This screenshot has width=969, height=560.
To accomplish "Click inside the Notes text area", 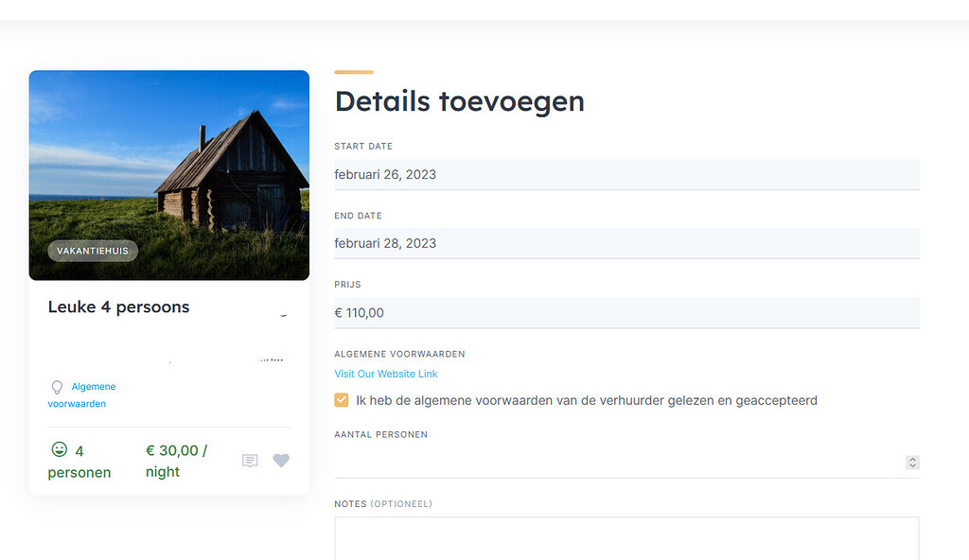I will 626,539.
